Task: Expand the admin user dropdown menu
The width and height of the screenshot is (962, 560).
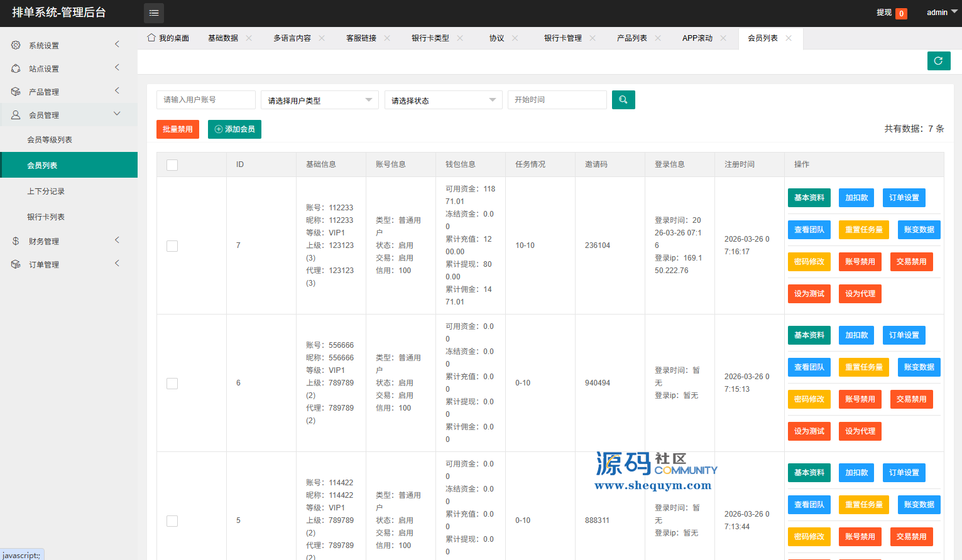Action: click(941, 13)
